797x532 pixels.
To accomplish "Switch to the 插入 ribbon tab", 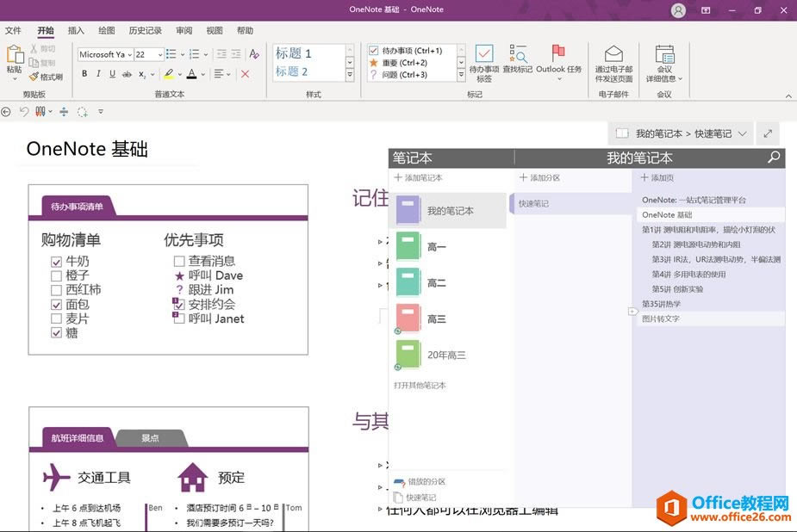I will tap(75, 29).
